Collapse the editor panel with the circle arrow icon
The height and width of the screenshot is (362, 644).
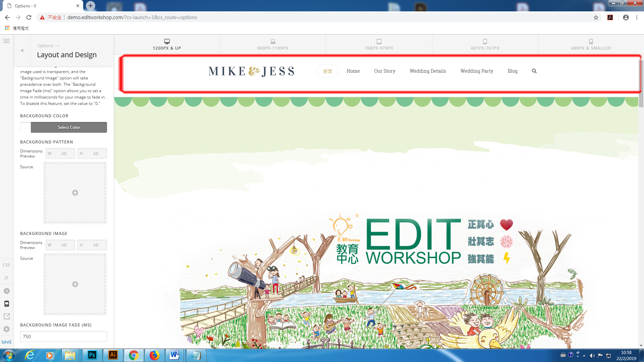click(6, 291)
